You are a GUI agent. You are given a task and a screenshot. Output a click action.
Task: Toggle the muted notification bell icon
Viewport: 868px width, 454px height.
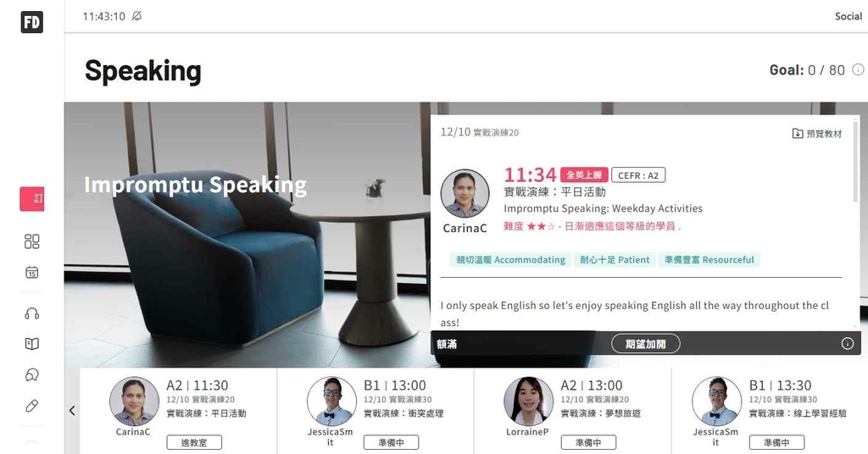pos(136,16)
